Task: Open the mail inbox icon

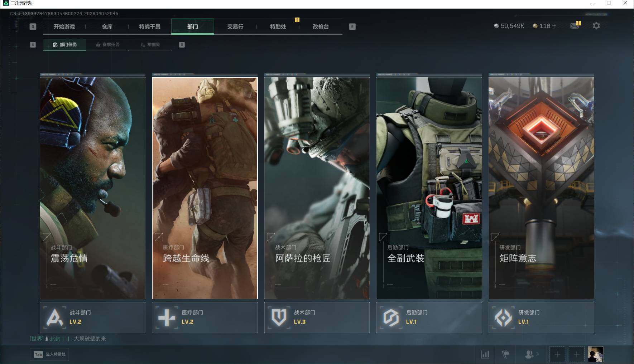Action: 575,26
